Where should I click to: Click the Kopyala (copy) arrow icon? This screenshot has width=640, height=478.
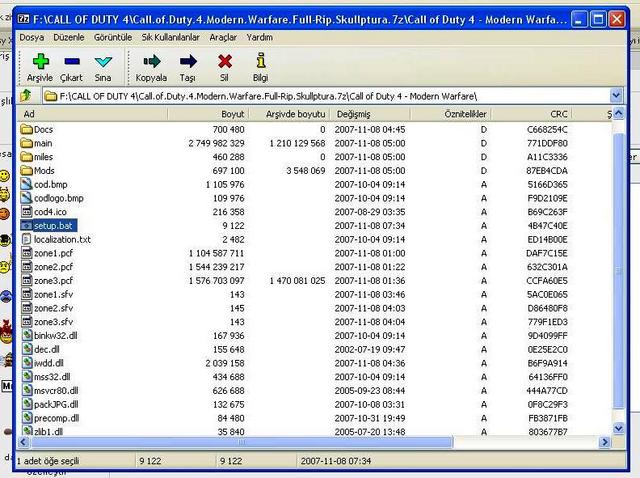pyautogui.click(x=151, y=61)
